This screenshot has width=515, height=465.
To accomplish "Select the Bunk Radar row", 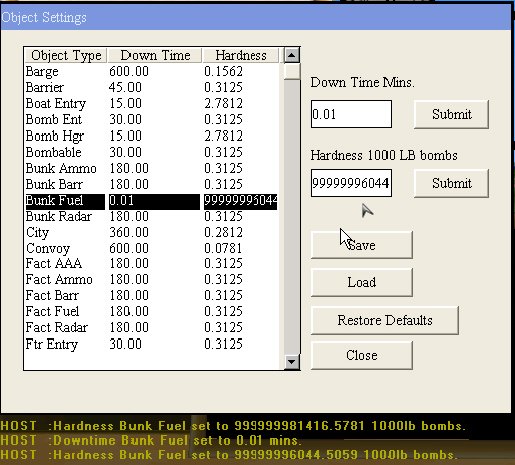I will coord(152,216).
